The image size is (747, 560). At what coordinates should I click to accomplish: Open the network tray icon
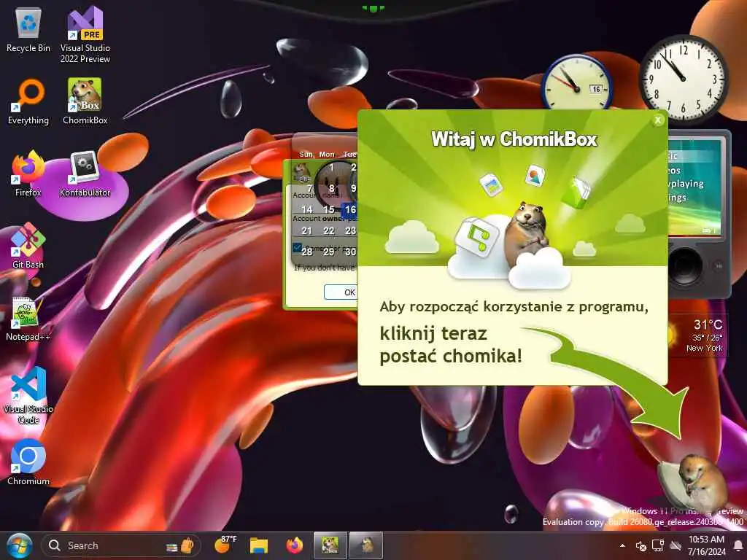(659, 545)
